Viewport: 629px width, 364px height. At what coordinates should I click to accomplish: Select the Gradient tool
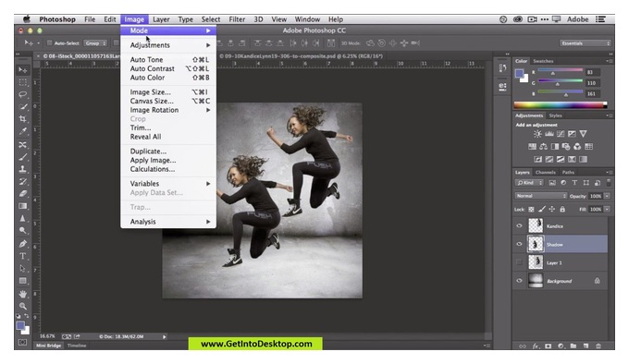(23, 206)
